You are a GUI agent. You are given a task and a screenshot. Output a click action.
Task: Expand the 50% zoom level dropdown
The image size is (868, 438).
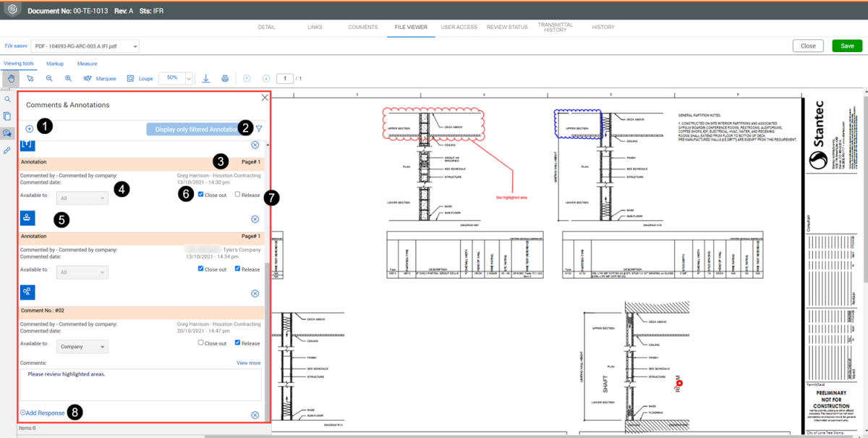click(189, 78)
